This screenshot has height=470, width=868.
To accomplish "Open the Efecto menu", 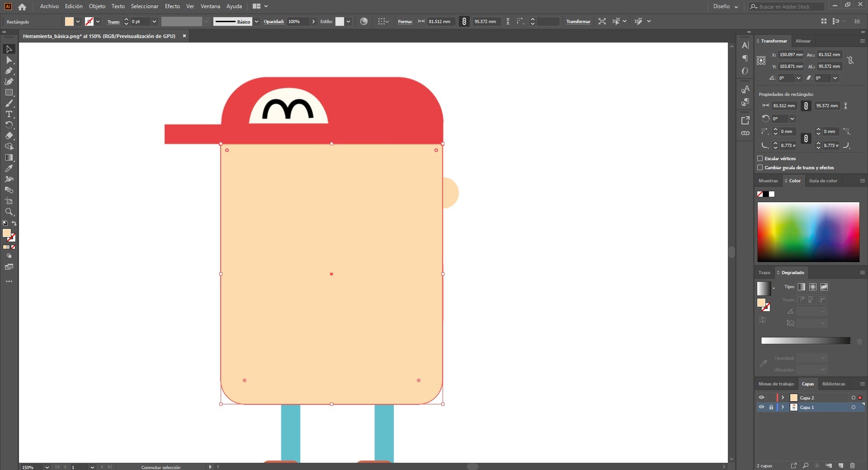I will pyautogui.click(x=172, y=6).
